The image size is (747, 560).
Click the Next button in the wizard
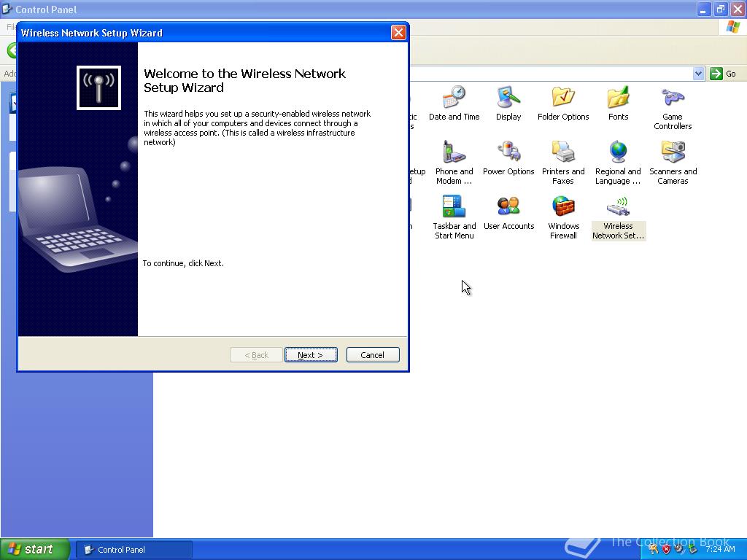click(311, 355)
